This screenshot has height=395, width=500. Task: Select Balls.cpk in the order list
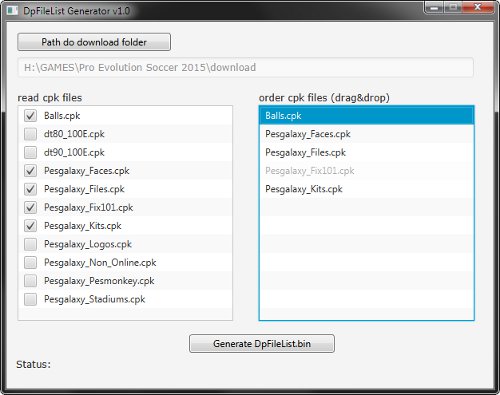pyautogui.click(x=366, y=116)
